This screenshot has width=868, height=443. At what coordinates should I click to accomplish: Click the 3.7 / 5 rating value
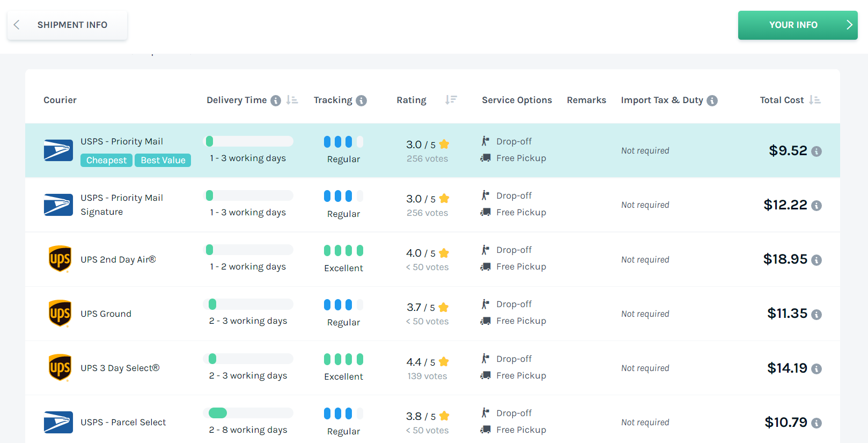click(x=421, y=308)
